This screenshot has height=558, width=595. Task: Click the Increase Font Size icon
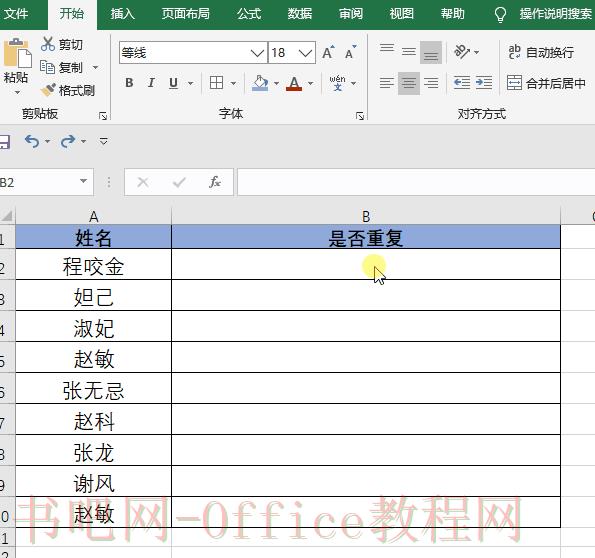328,52
